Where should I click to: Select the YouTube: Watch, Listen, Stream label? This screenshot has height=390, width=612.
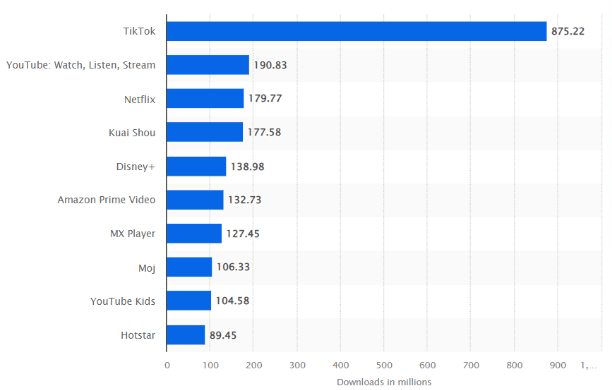(x=81, y=65)
